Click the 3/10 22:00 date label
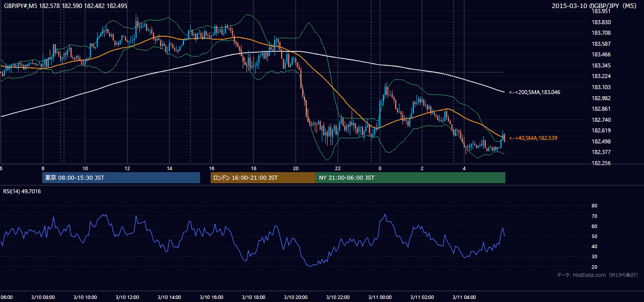This screenshot has height=302, width=644. 338,297
